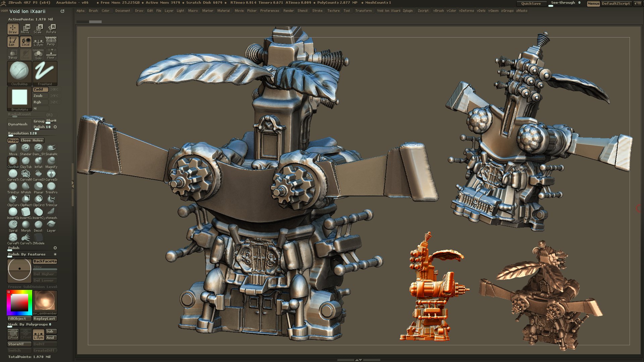This screenshot has height=362, width=644.
Task: Switch to Dynamic Persp mode
Action: click(x=51, y=41)
